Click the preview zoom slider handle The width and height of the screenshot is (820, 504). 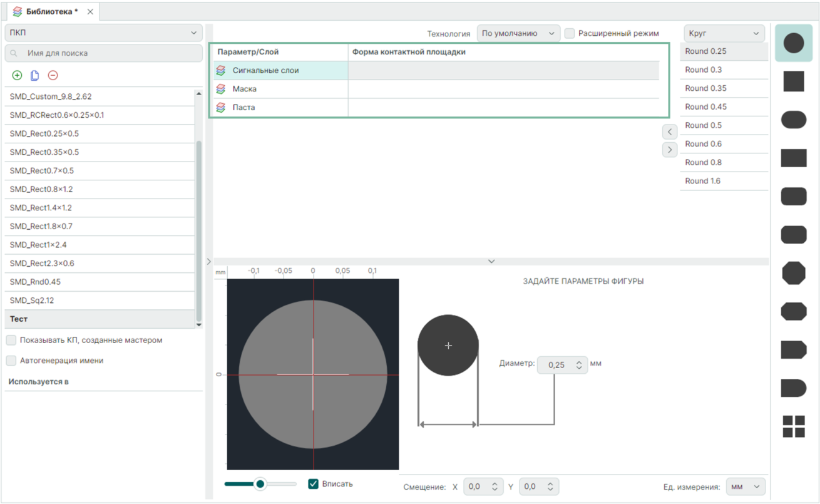(260, 484)
